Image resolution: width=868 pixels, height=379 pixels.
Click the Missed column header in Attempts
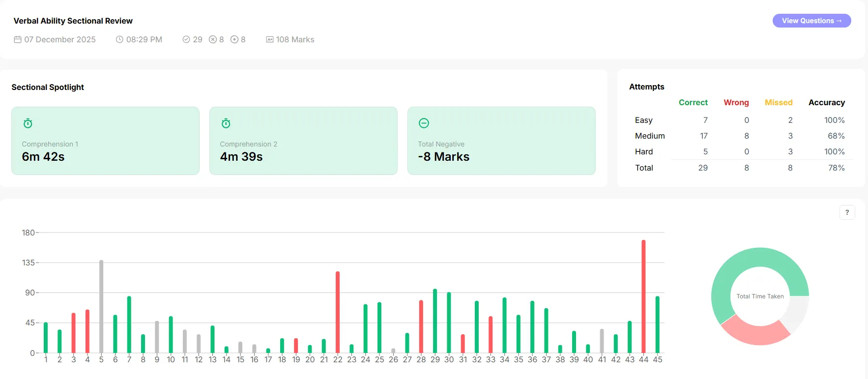click(x=779, y=102)
